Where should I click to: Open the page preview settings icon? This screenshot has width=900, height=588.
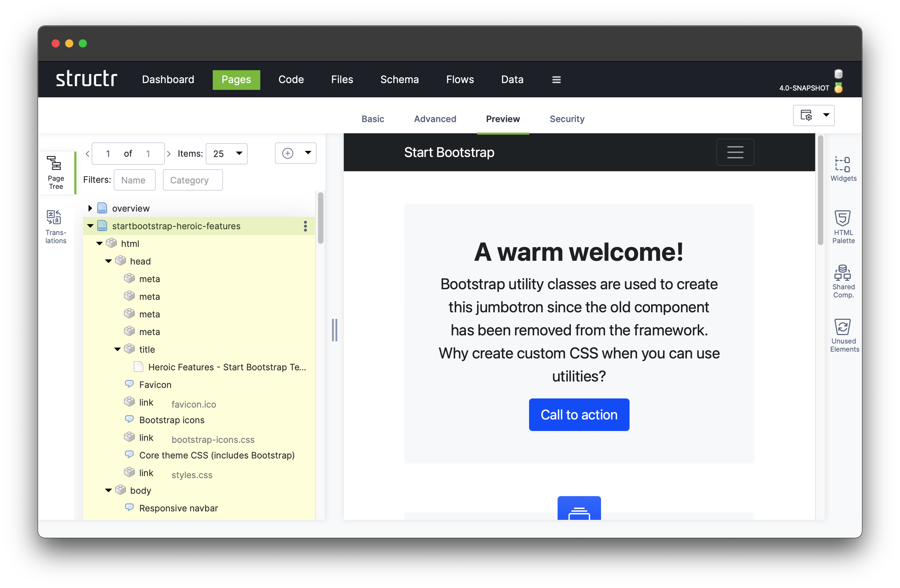807,116
